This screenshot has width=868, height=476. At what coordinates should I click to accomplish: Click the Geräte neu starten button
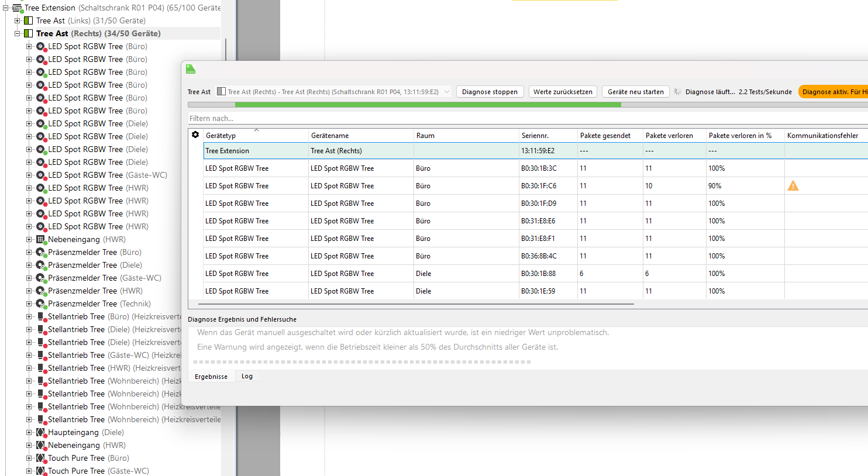coord(636,92)
